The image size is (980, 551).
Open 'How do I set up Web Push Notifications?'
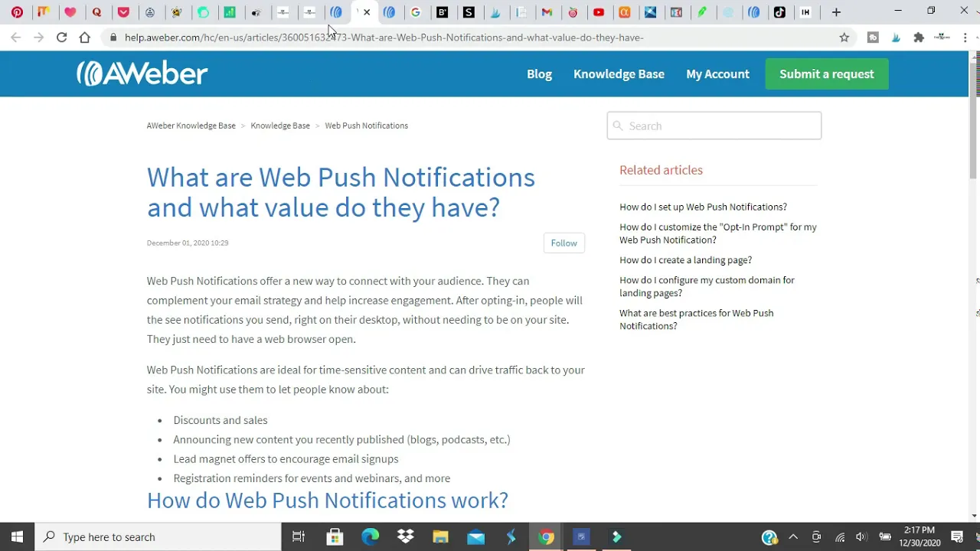point(703,207)
